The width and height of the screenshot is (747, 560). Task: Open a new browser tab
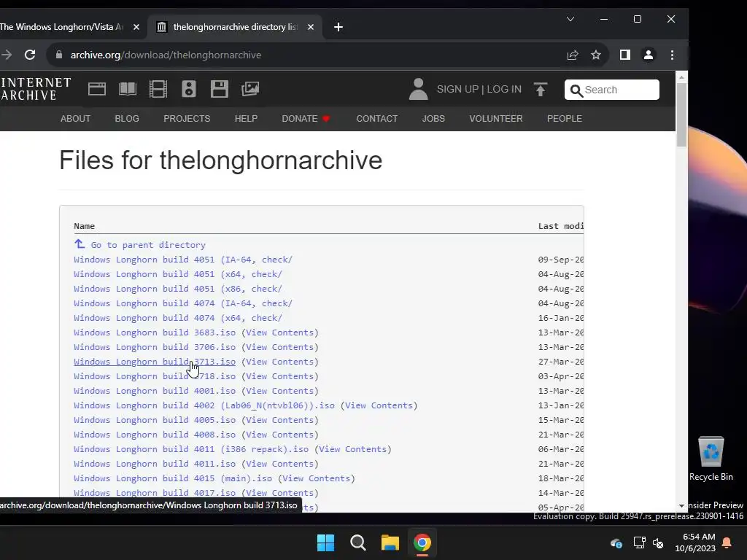[x=338, y=27]
